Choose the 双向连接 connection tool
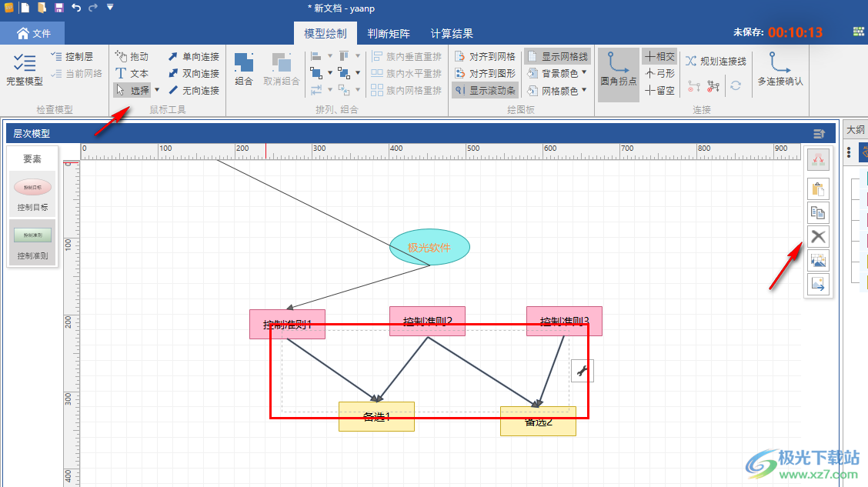Screen dimensions: 868x487 pos(194,73)
